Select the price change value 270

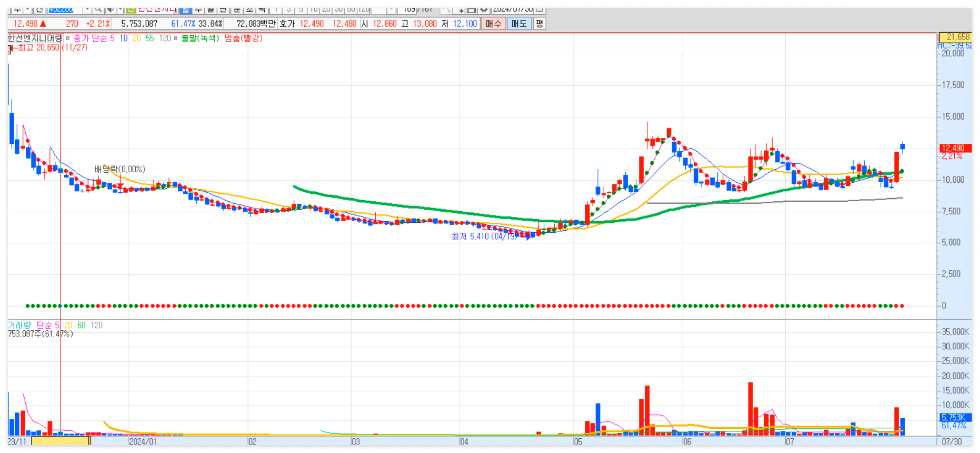tap(72, 24)
